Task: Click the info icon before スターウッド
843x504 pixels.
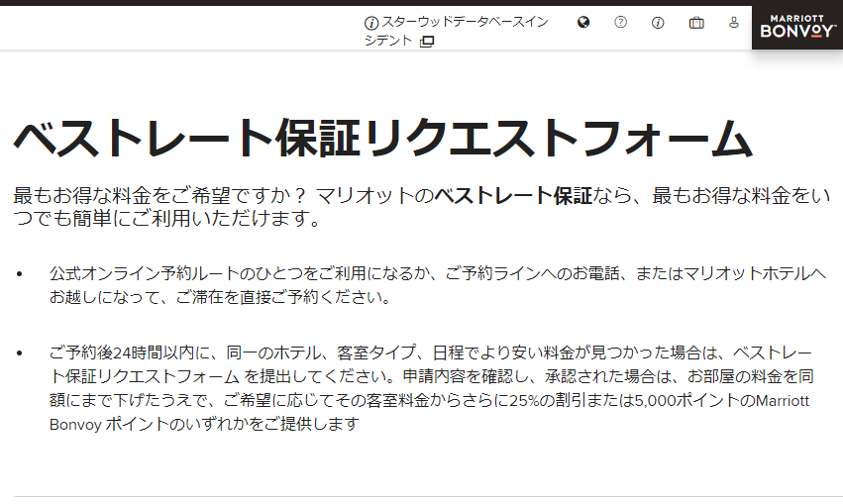Action: tap(371, 23)
